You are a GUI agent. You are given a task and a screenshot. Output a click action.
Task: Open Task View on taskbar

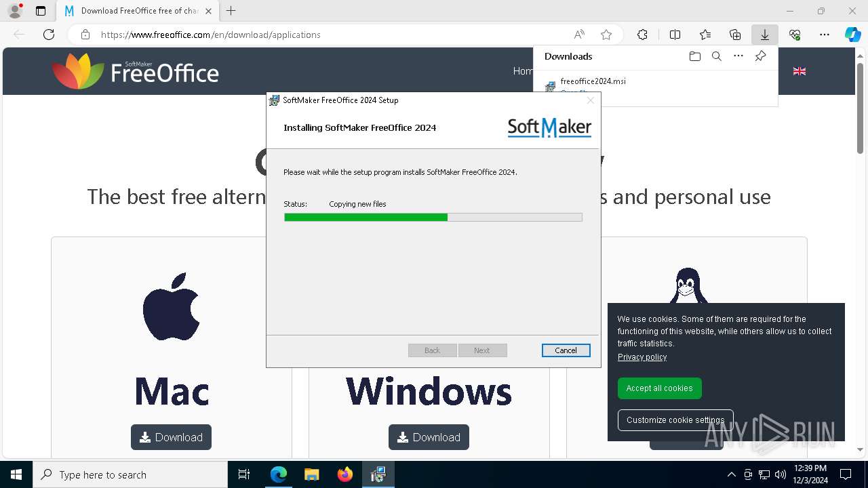pyautogui.click(x=244, y=474)
